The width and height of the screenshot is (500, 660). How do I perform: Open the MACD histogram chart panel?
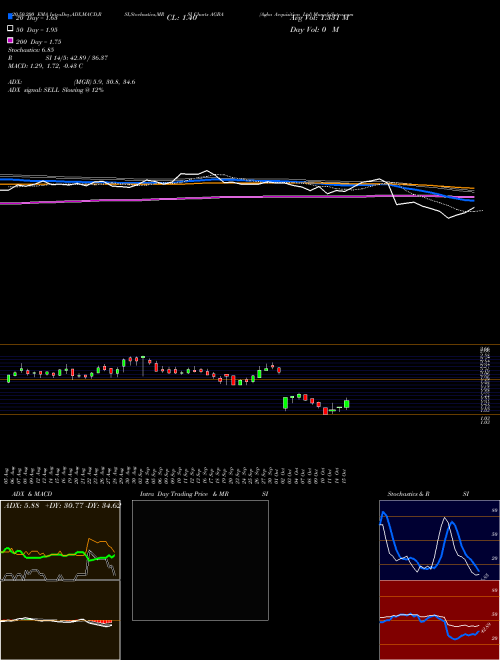(60, 620)
